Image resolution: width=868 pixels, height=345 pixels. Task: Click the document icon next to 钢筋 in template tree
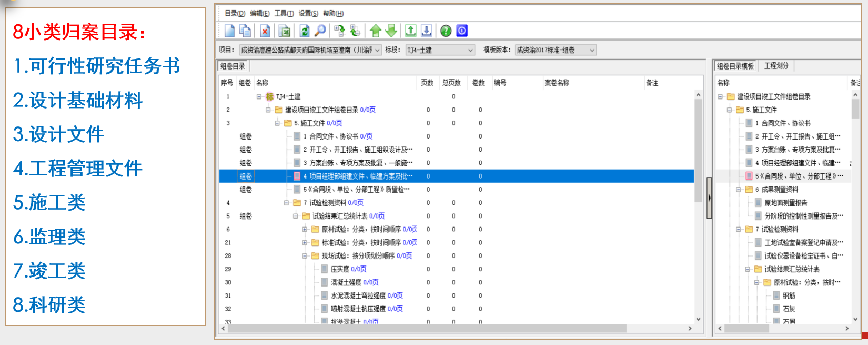pos(776,295)
